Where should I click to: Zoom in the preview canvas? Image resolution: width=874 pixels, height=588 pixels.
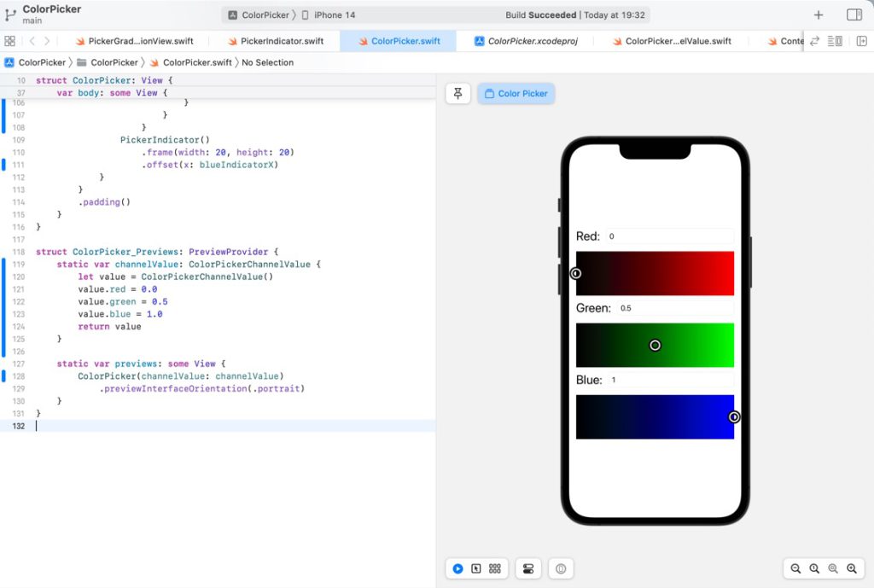[x=852, y=568]
